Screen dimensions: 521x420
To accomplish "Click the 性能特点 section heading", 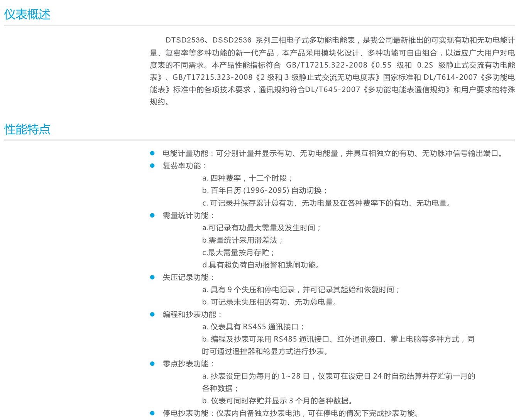I will click(27, 129).
